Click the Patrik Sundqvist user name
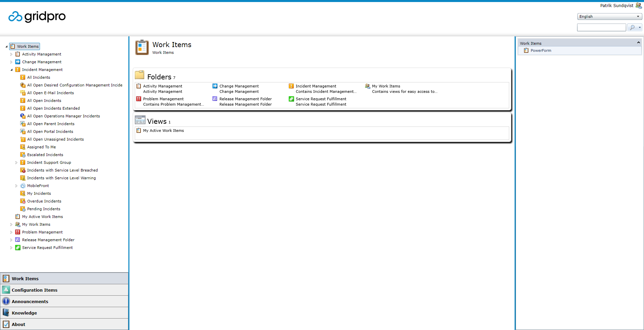This screenshot has width=644, height=330. point(616,5)
